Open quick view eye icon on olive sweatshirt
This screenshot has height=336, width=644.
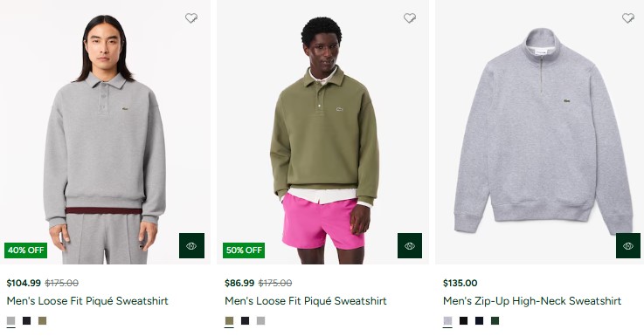(410, 246)
